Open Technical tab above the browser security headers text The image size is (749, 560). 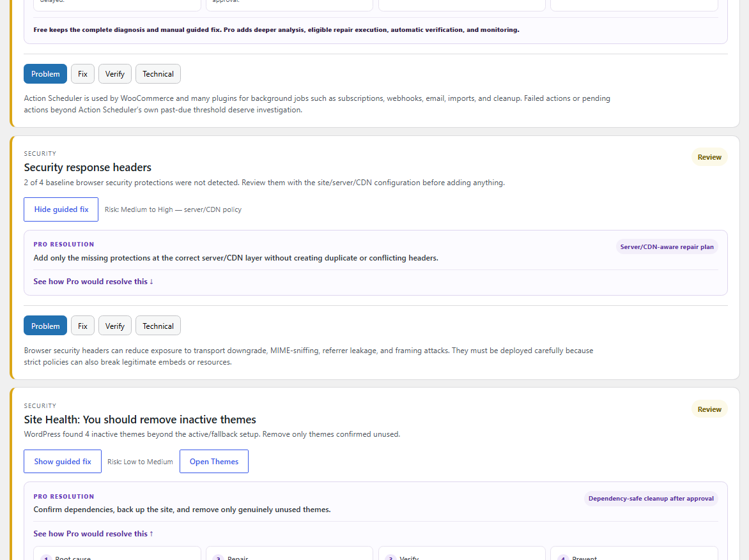tap(158, 326)
